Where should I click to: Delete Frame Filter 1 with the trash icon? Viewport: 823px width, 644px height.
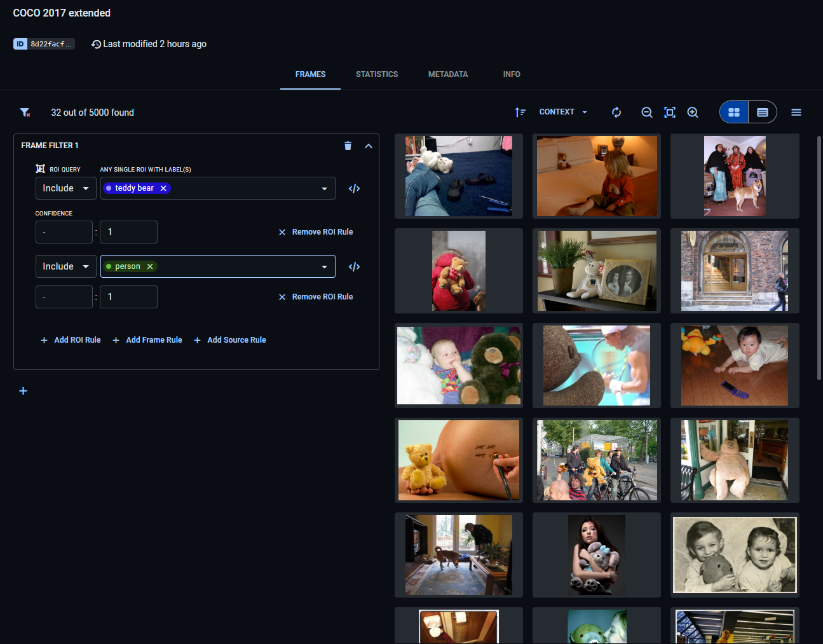coord(348,146)
